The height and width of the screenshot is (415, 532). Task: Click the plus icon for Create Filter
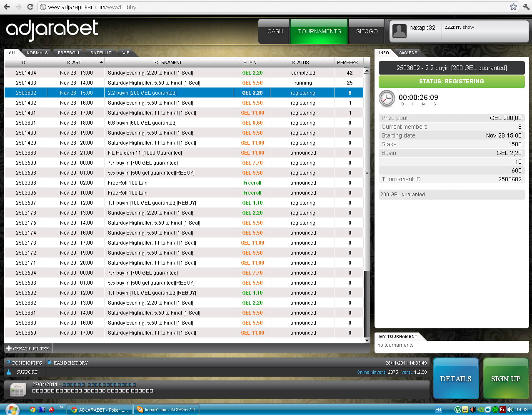[x=9, y=348]
